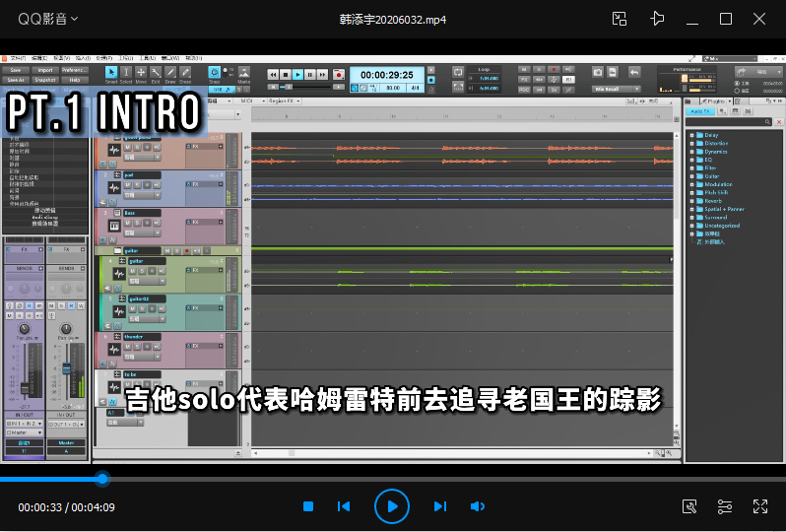Mute the player volume speaker icon
Viewport: 786px width, 532px height.
(478, 506)
